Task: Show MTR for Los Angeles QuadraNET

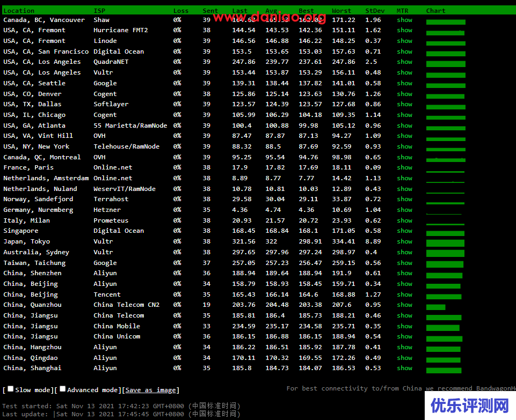Action: (x=404, y=62)
